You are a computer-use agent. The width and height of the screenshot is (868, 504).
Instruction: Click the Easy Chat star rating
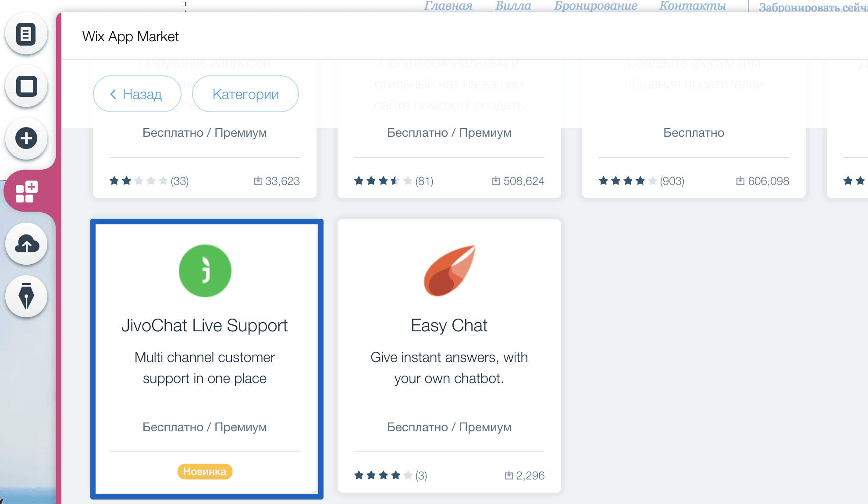383,476
